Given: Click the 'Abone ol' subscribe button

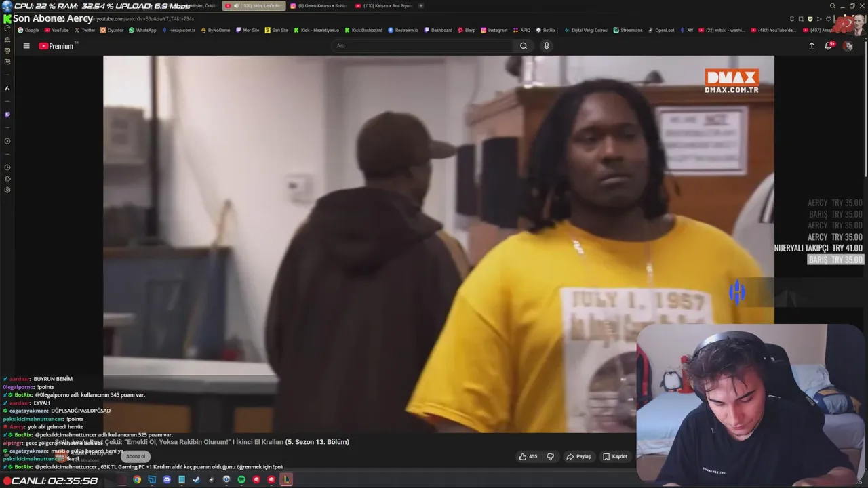Looking at the screenshot, I should 136,456.
